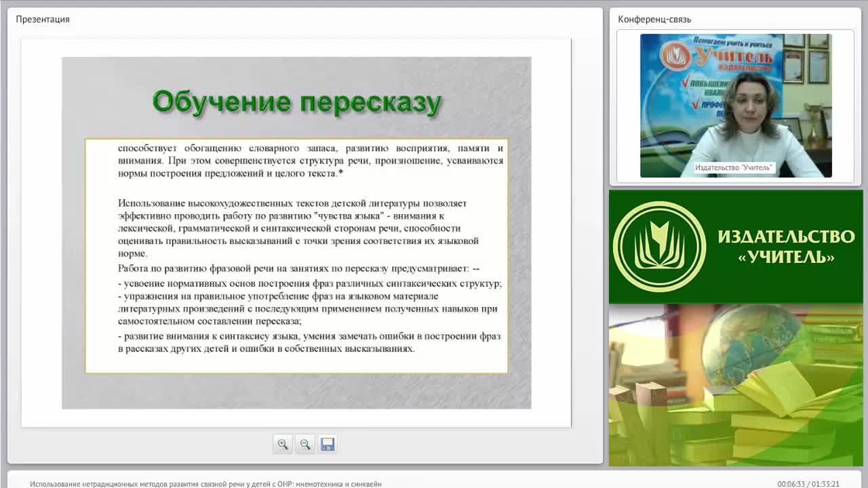Click the webinar title in the bottom bar

tap(205, 484)
